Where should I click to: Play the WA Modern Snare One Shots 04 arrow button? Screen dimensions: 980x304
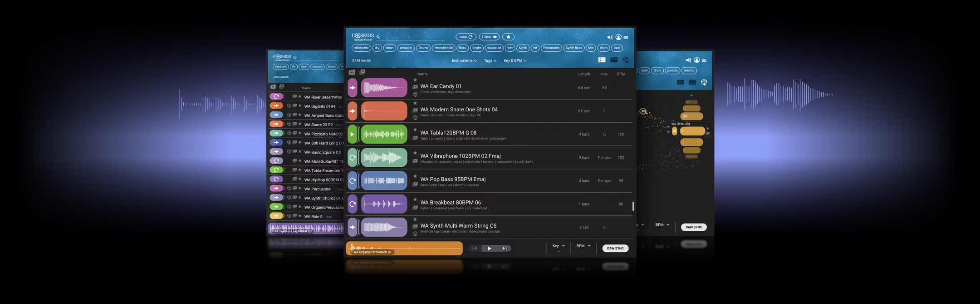(353, 111)
